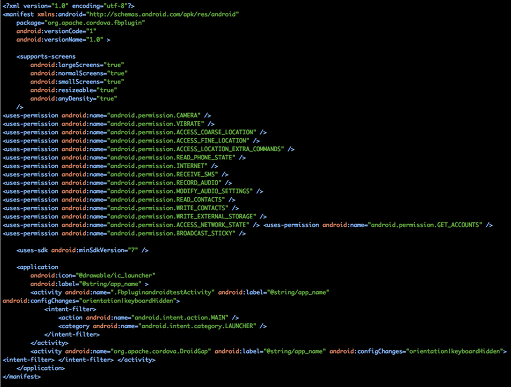
Task: Click the ACCESS_FINE_LOCATION permission line
Action: point(131,141)
